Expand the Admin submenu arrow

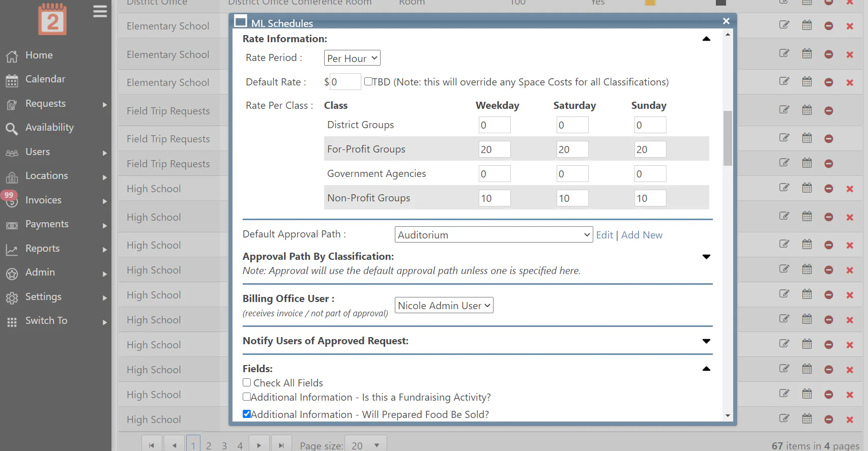[x=105, y=274]
